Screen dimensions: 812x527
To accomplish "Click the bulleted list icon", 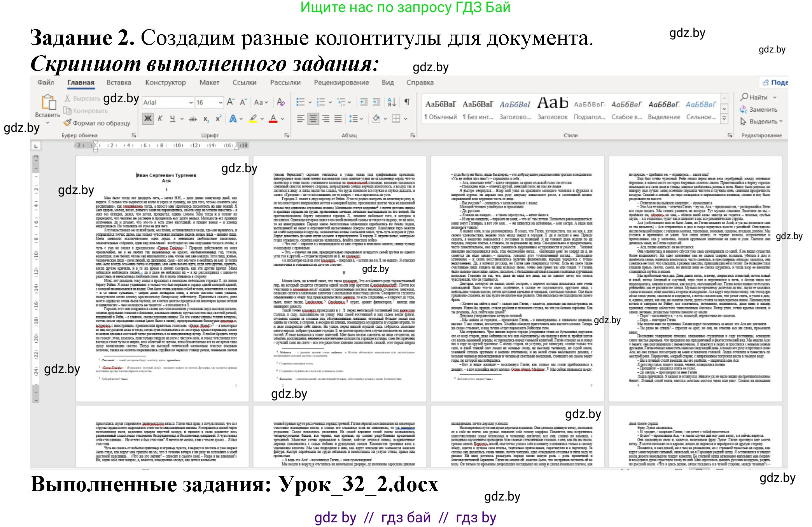I will coord(300,102).
